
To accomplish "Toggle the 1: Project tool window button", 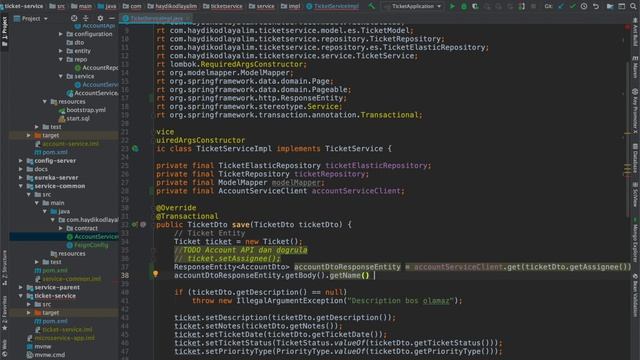I will coord(4,32).
